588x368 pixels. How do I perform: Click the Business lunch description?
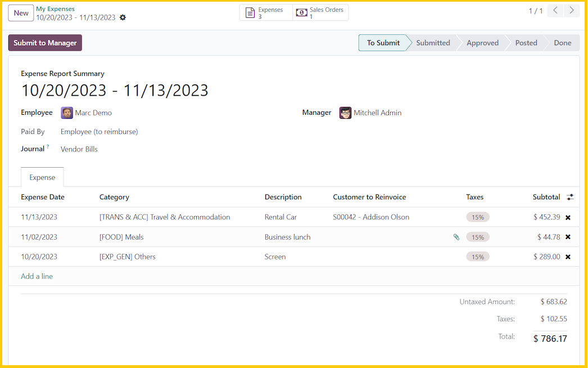[x=288, y=237]
